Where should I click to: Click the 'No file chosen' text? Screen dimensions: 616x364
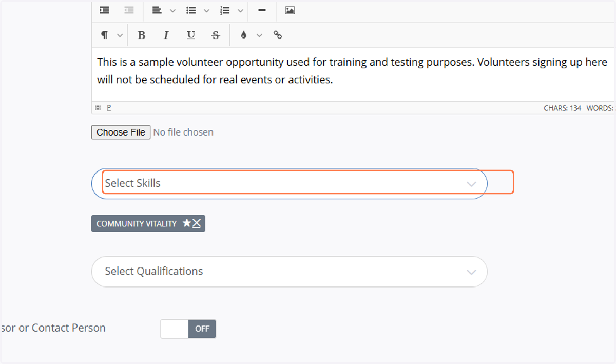tap(183, 132)
